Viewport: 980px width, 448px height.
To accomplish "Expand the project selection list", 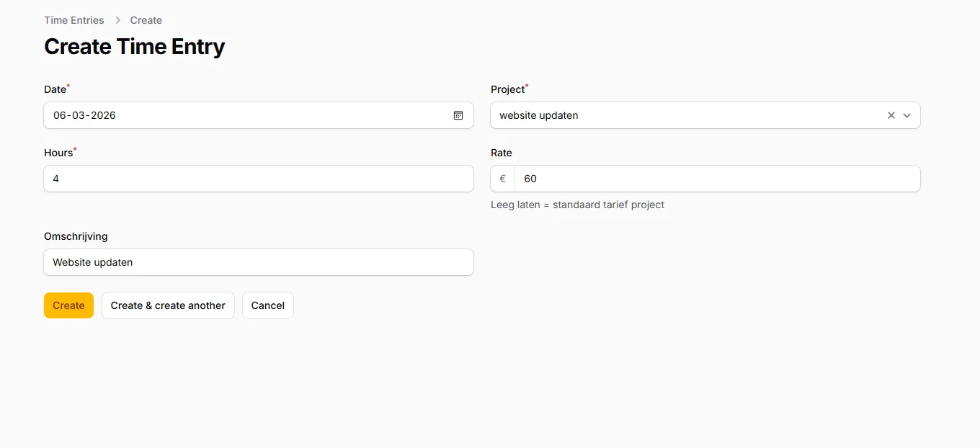I will 907,115.
